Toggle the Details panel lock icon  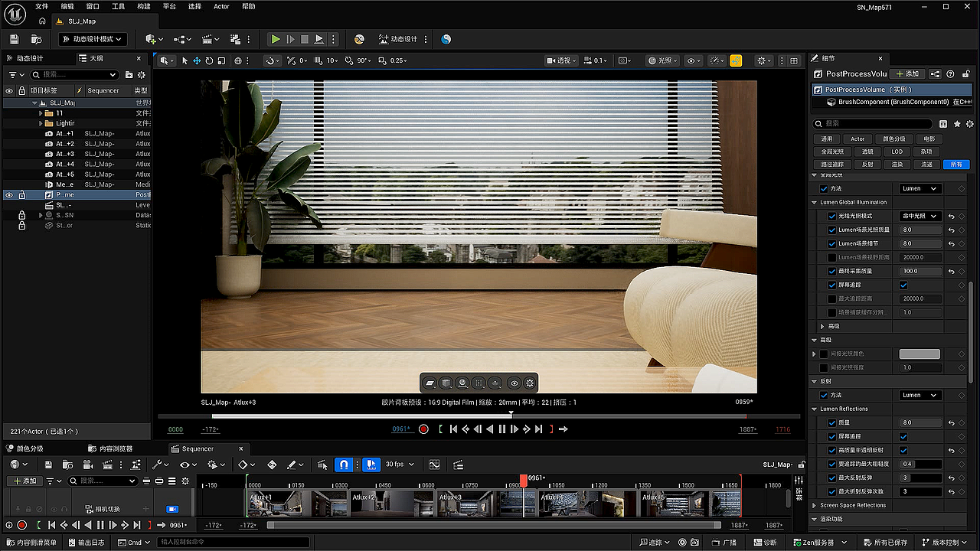click(965, 74)
